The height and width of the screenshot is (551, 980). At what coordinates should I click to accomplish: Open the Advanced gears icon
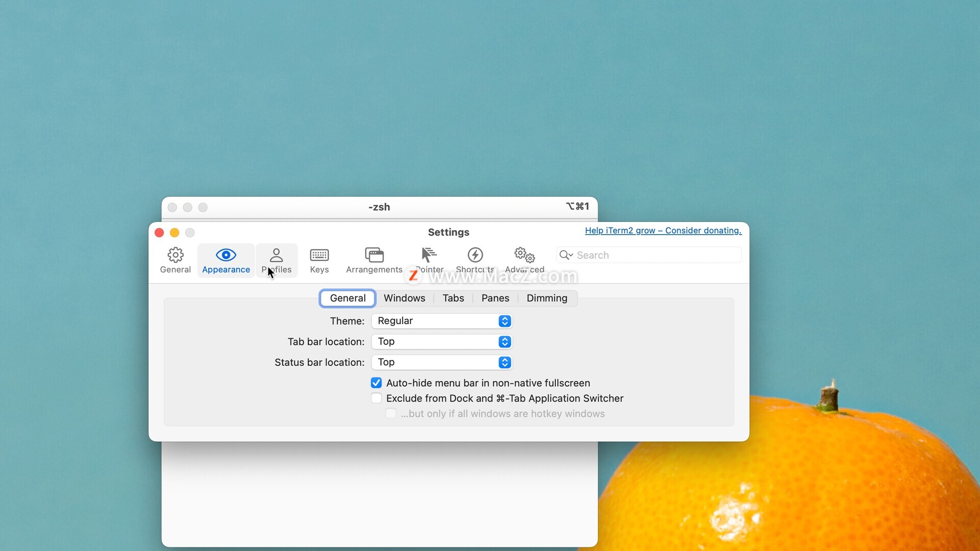tap(524, 255)
